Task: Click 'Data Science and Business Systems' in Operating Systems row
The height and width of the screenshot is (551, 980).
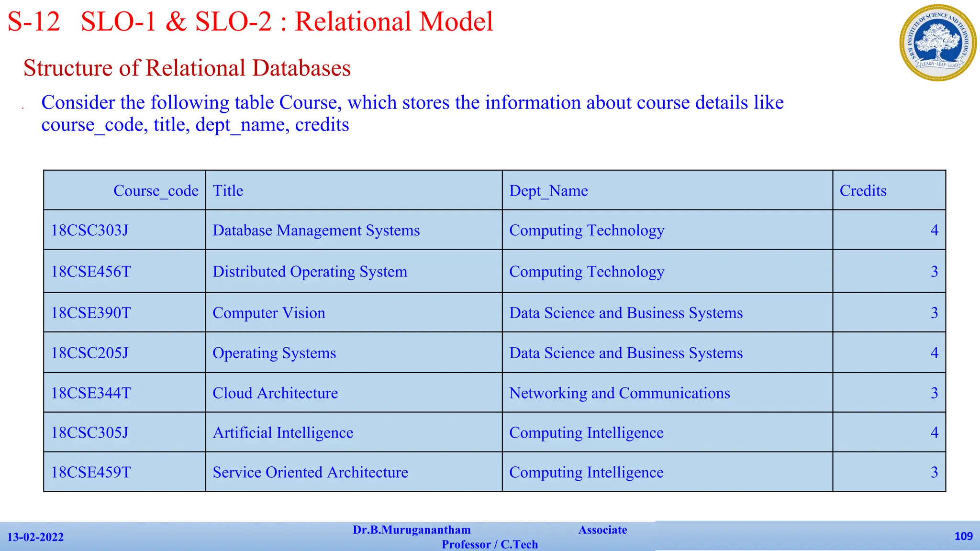Action: [x=668, y=353]
